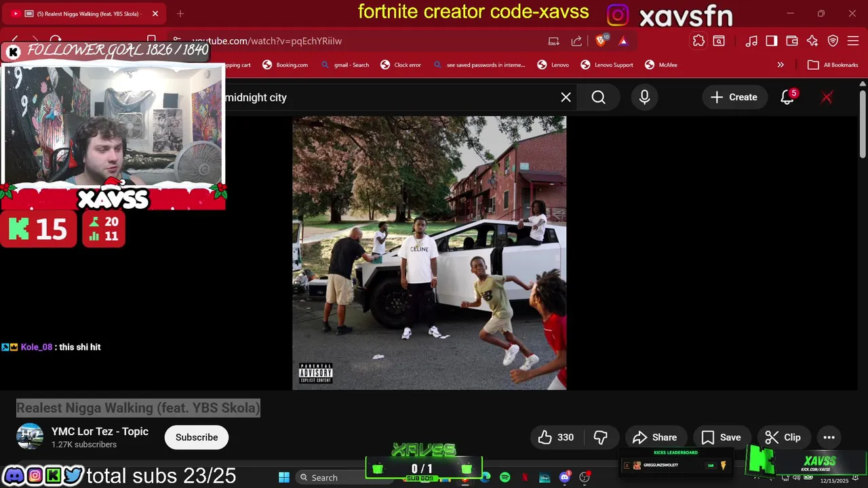This screenshot has width=868, height=488.
Task: Open Windows Start menu
Action: click(284, 478)
